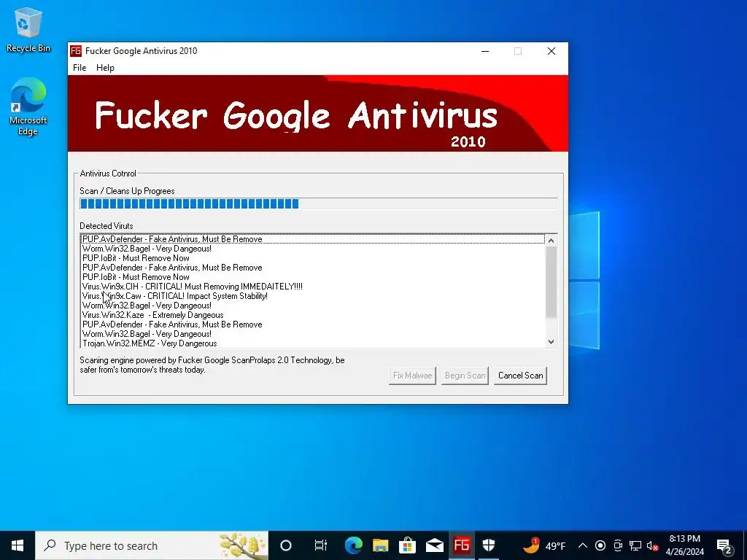Click the Cancel Scan button

point(520,376)
